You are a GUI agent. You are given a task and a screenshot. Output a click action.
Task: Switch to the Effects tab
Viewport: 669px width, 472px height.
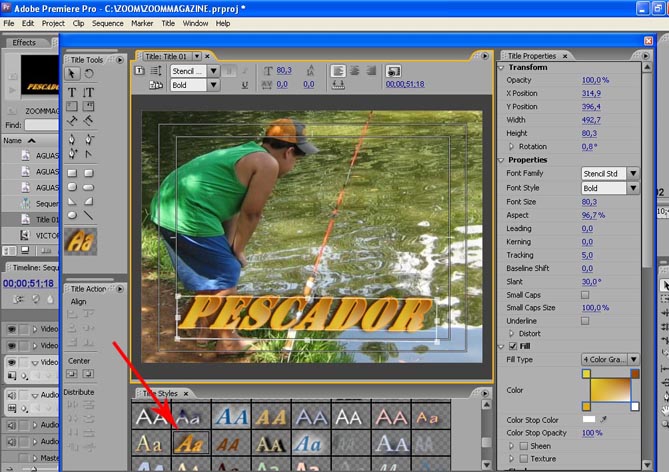24,42
